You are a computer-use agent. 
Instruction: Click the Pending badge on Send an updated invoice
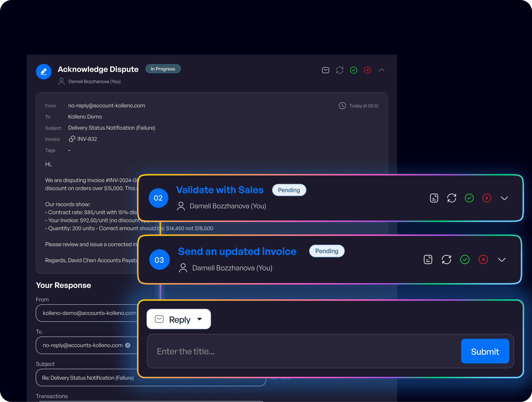[x=327, y=251]
